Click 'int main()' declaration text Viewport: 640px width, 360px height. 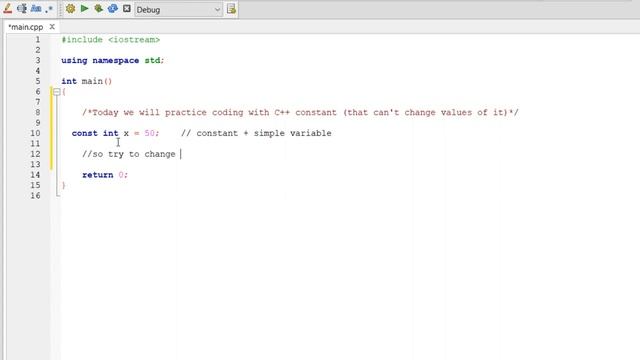pyautogui.click(x=87, y=81)
